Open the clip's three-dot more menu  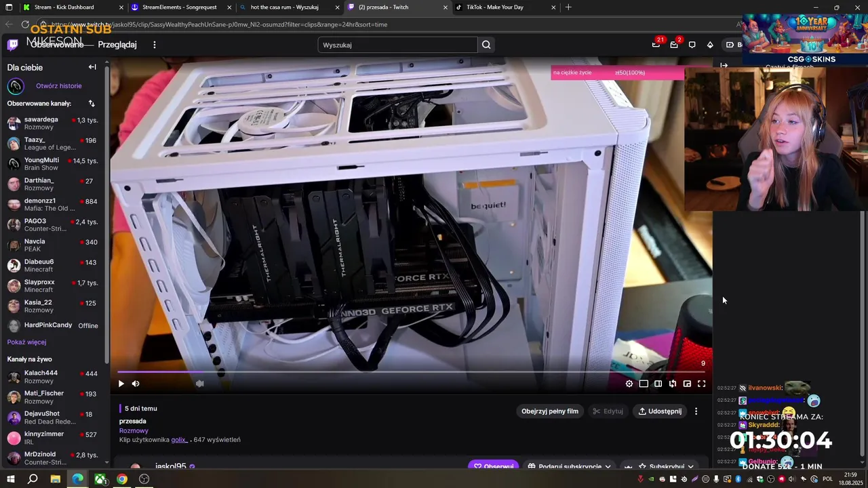pos(696,411)
